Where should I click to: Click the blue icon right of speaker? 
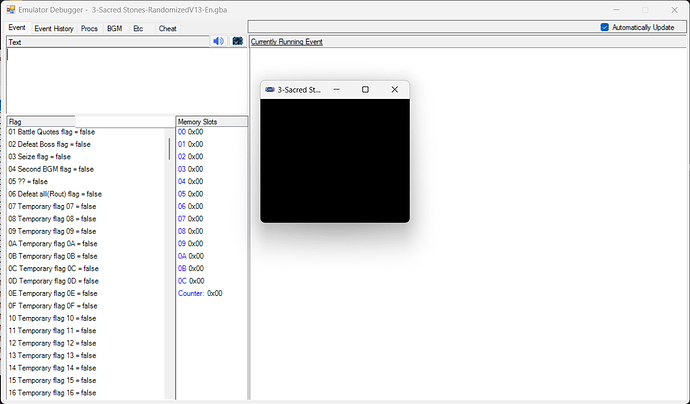click(x=237, y=41)
